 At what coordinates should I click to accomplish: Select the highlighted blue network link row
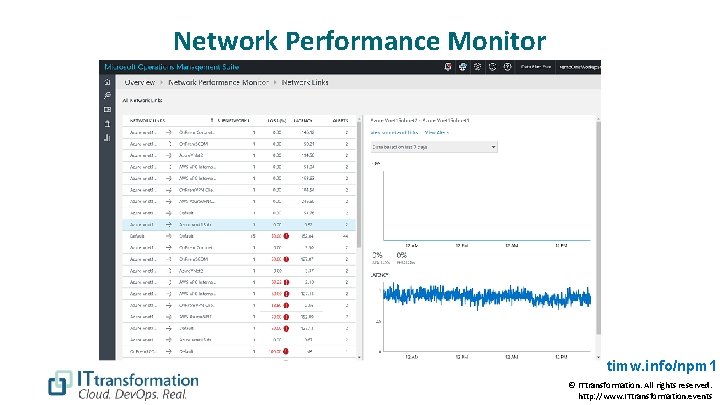point(239,225)
